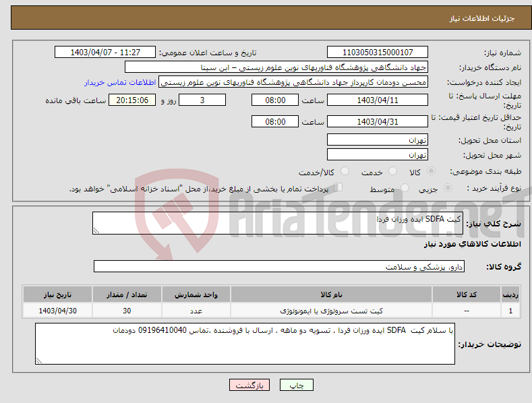Image resolution: width=532 pixels, height=403 pixels.
Task: Click the response deadline date 1403/04/11
Action: 378,100
